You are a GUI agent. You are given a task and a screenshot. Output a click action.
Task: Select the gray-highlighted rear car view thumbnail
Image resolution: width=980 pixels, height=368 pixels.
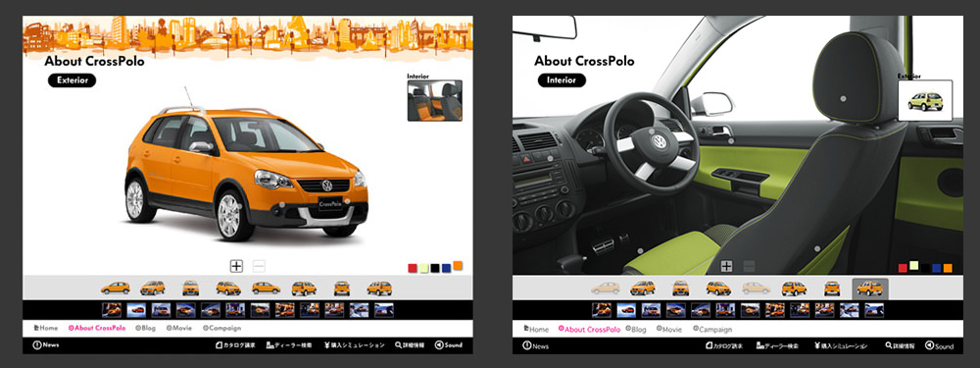pos(870,289)
